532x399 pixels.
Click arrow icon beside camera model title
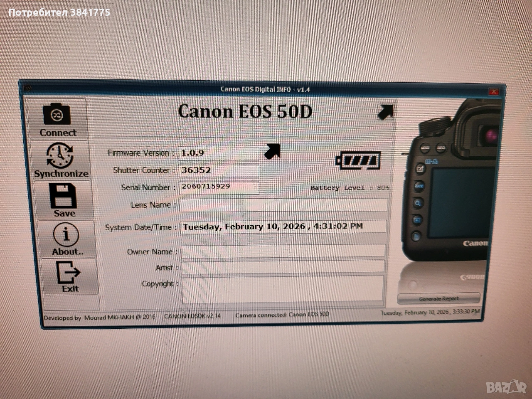point(385,112)
